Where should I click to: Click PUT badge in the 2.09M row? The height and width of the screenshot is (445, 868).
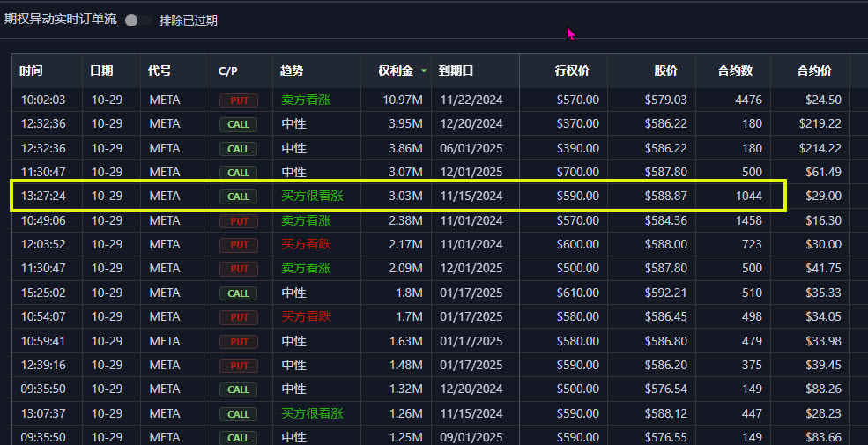point(239,269)
